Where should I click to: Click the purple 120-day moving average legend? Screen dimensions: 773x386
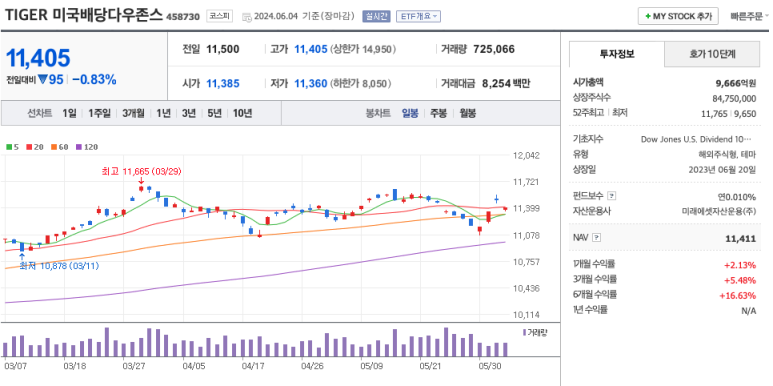pyautogui.click(x=87, y=147)
